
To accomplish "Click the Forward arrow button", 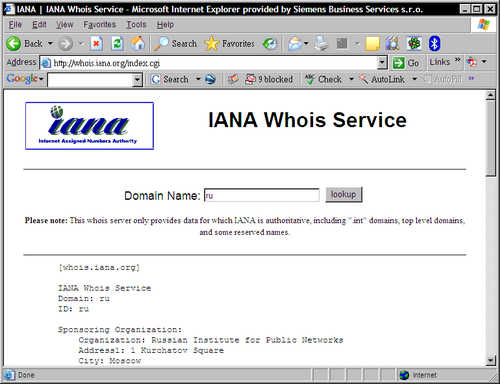I will click(x=66, y=44).
